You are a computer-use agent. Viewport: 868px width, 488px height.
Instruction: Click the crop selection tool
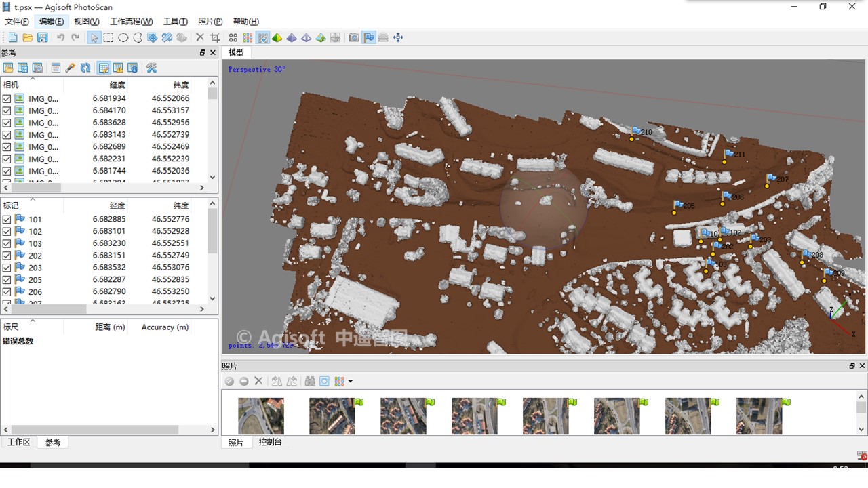[215, 38]
